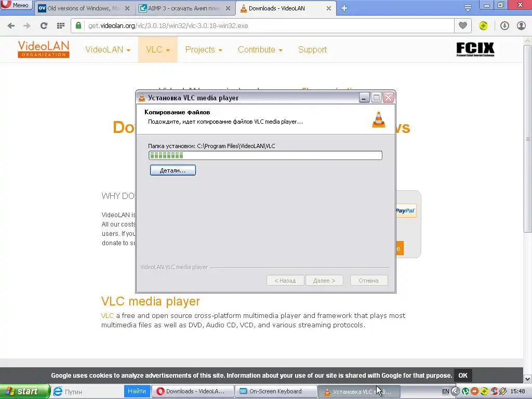Expand the Projects navigation dropdown
This screenshot has height=399, width=532.
[x=204, y=49]
